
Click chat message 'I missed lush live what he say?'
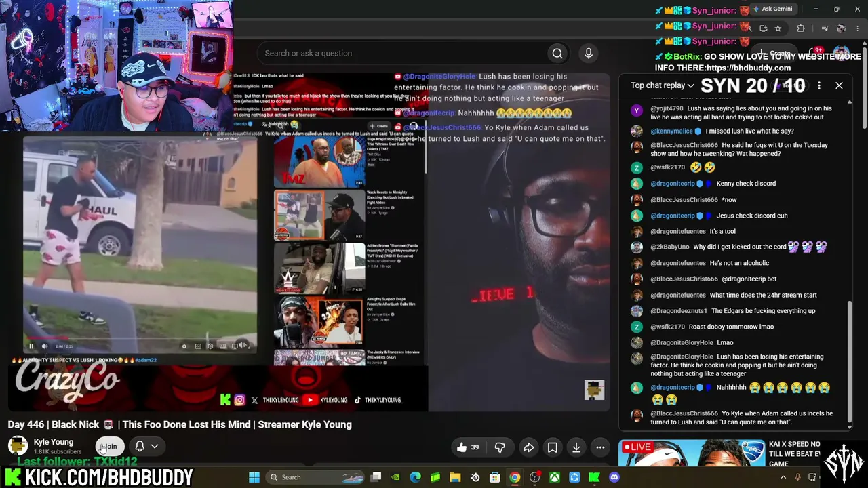[749, 131]
